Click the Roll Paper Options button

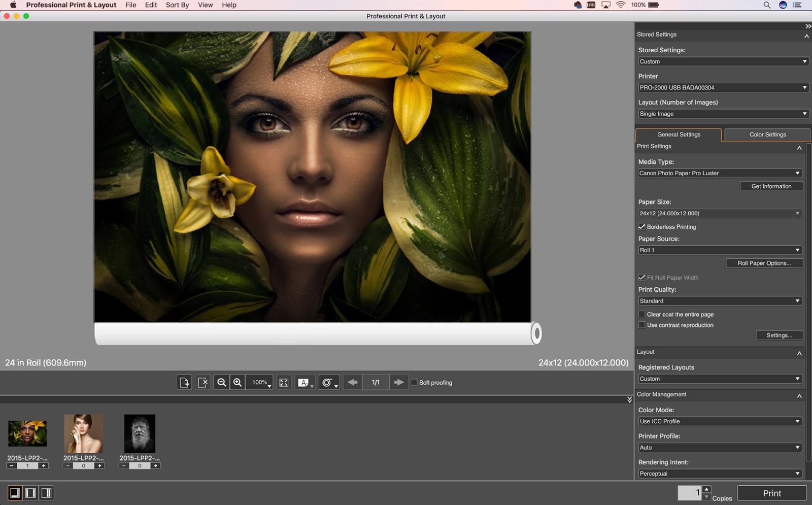764,263
